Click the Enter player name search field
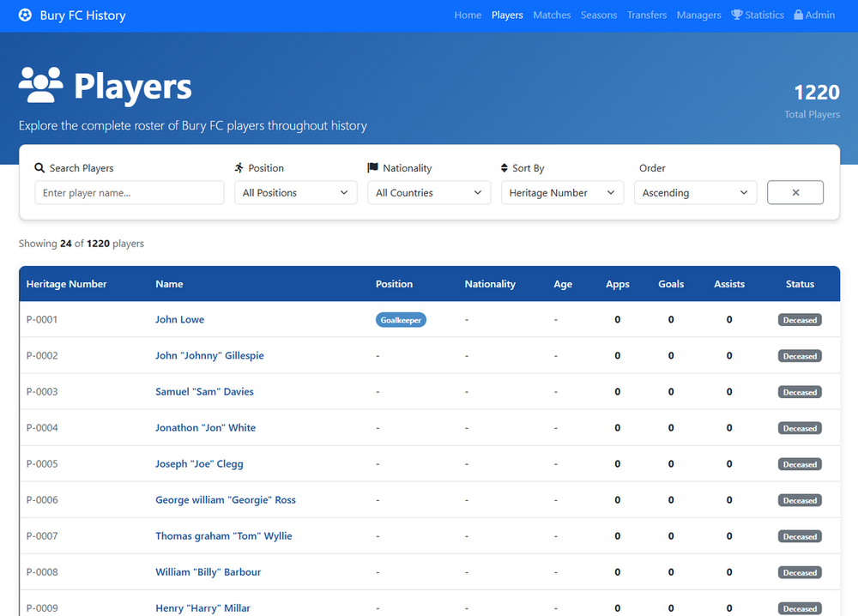The width and height of the screenshot is (858, 616). click(x=130, y=192)
